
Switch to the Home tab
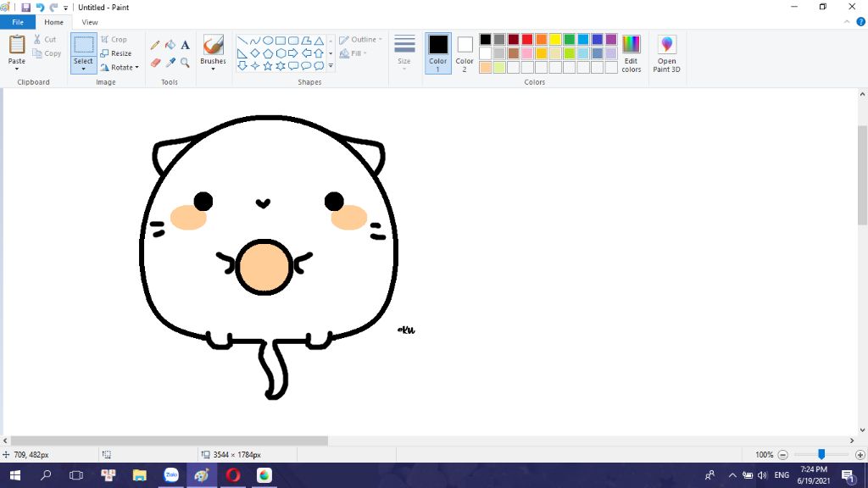[x=53, y=22]
